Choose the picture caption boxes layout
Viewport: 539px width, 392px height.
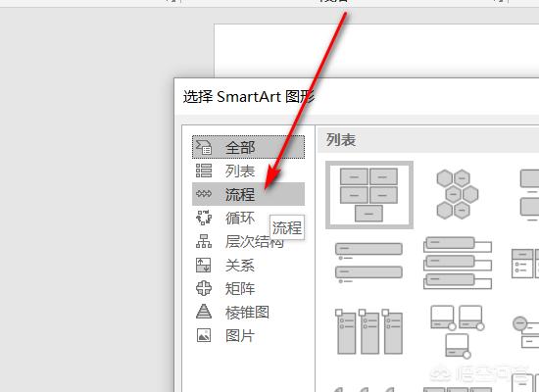(x=458, y=331)
